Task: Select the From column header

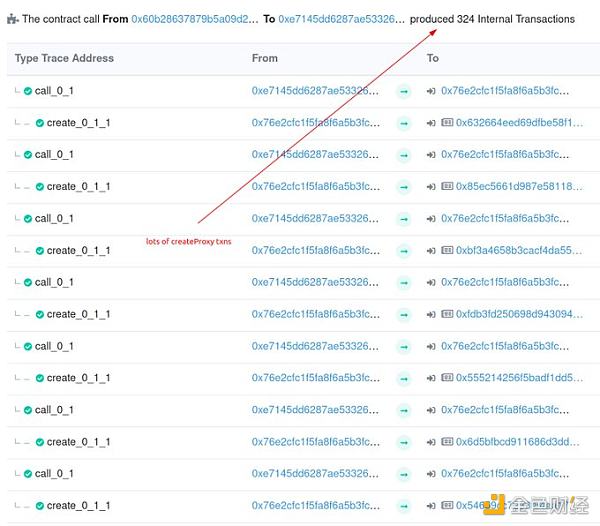Action: (265, 58)
